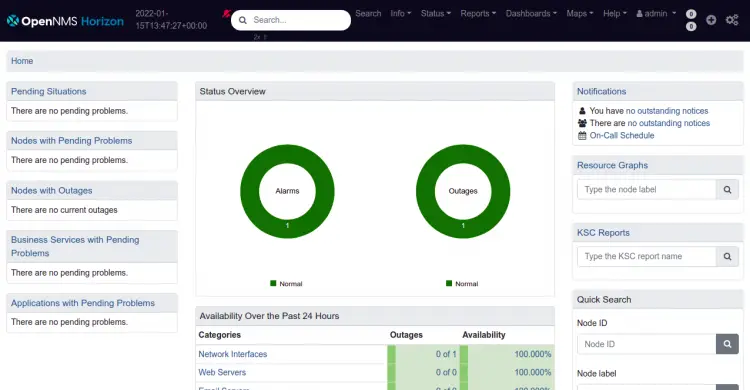This screenshot has width=750, height=390.
Task: Click the top notice count badge
Action: point(691,14)
